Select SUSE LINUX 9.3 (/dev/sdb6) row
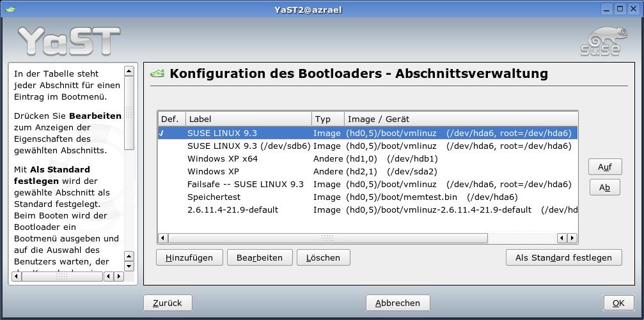644x320 pixels. 368,146
